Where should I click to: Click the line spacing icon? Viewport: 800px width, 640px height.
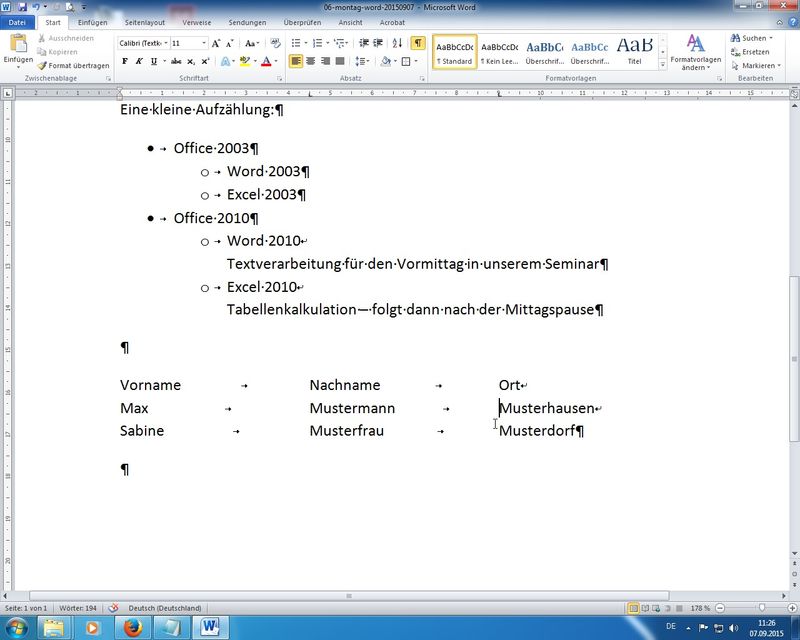click(x=360, y=61)
